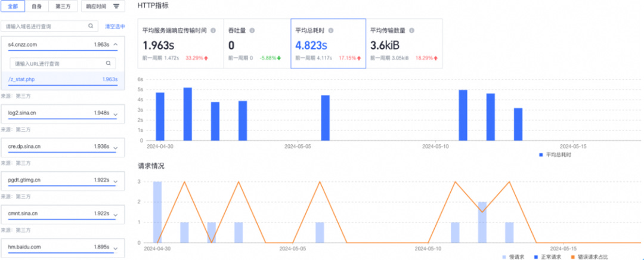
Task: Click the 清空选中 link
Action: click(x=115, y=26)
